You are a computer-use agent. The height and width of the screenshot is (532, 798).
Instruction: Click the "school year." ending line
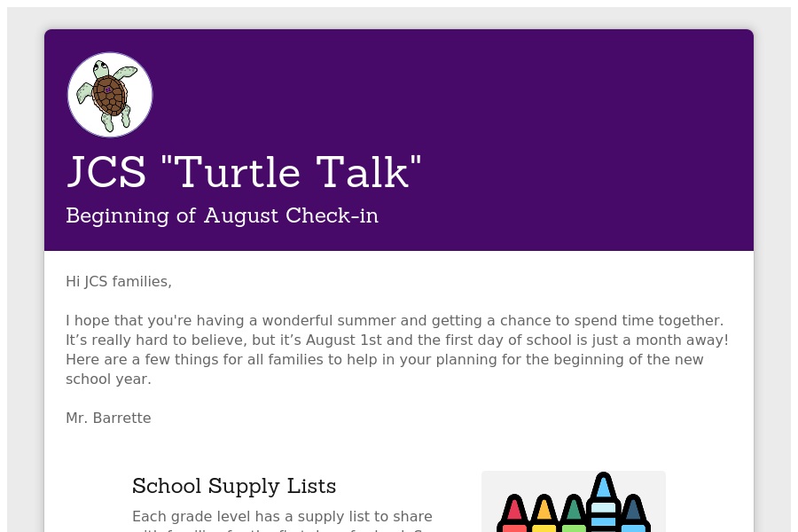108,379
